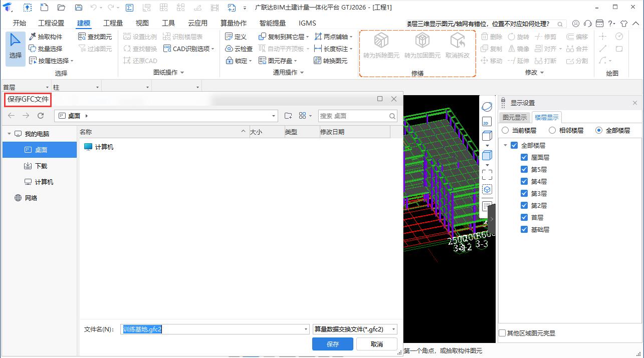The image size is (644, 358).
Task: Toggle 首层 checkbox in 显示设置
Action: [524, 217]
